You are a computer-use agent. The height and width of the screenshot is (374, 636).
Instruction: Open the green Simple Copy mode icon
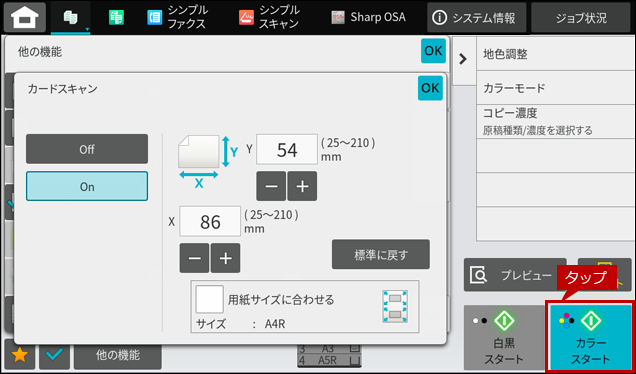click(116, 17)
